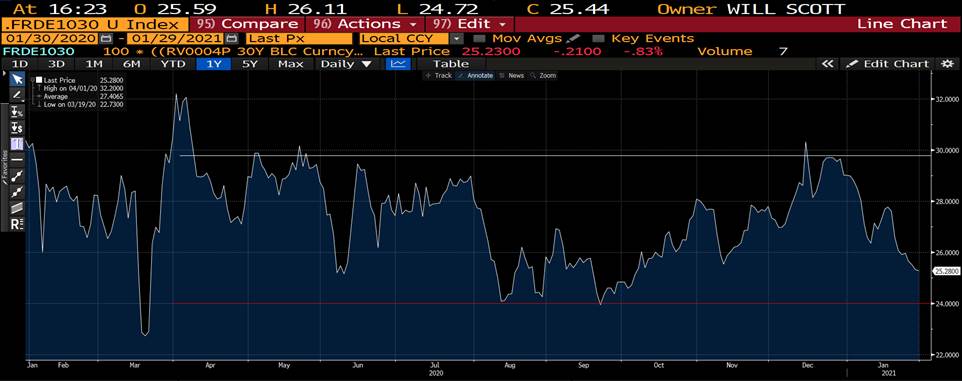Collapse panel with double chevron
The image size is (962, 381).
click(x=828, y=64)
